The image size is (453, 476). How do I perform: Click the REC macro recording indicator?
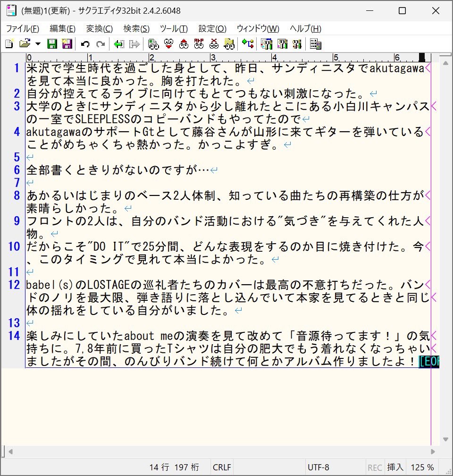tap(375, 467)
